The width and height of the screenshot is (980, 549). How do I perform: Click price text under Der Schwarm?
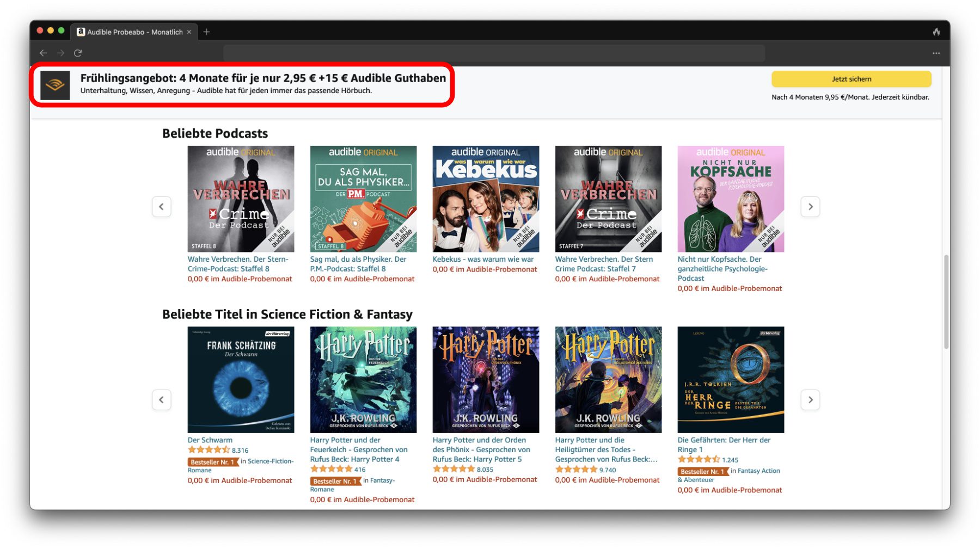click(240, 480)
